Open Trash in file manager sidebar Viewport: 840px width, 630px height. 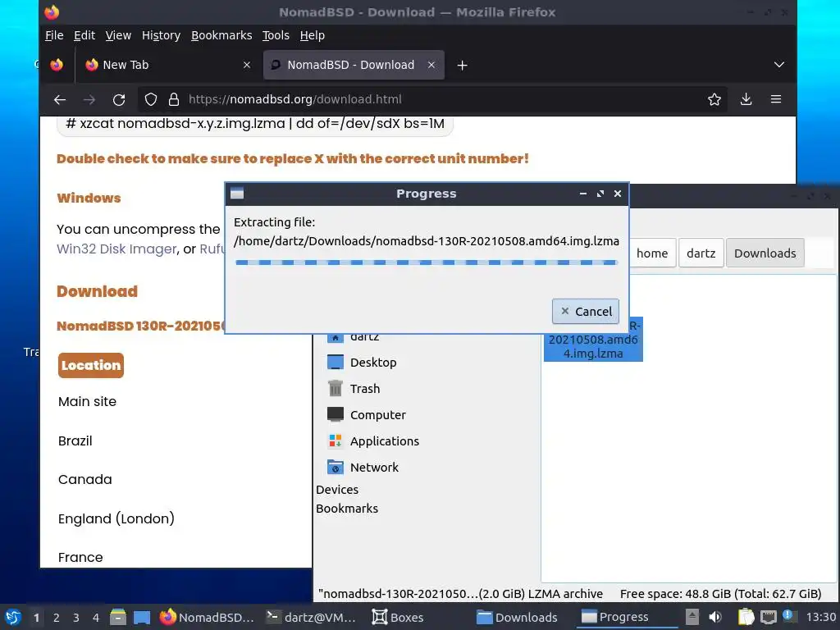click(x=354, y=388)
